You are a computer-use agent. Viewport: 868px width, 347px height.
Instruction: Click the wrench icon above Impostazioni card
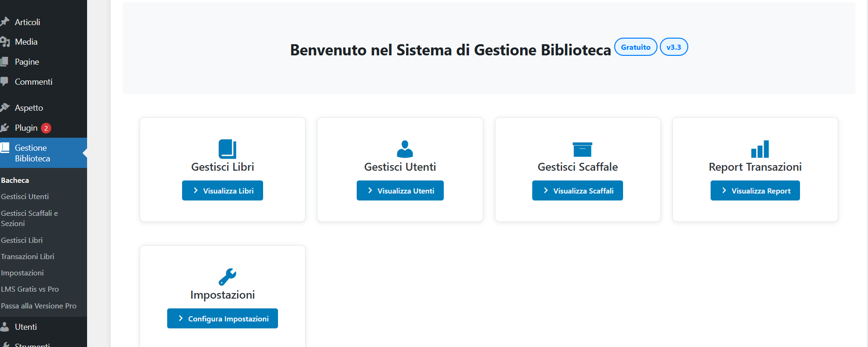click(x=227, y=277)
